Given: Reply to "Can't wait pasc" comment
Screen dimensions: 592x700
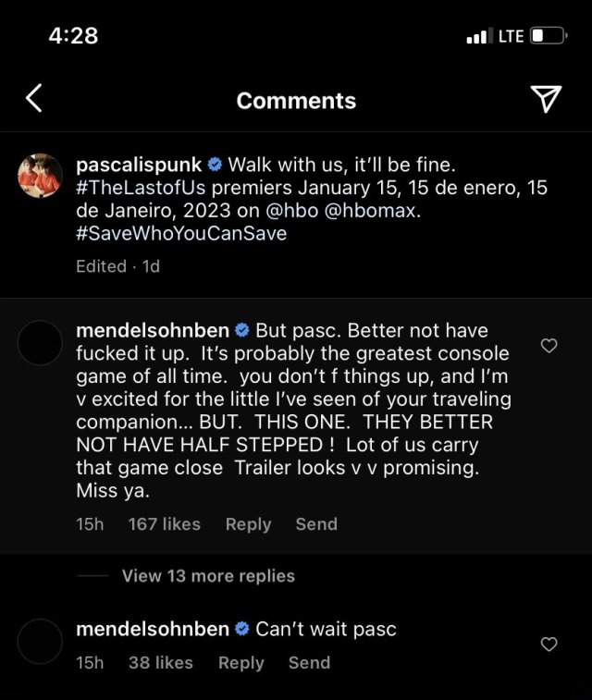Looking at the screenshot, I should pos(240,663).
